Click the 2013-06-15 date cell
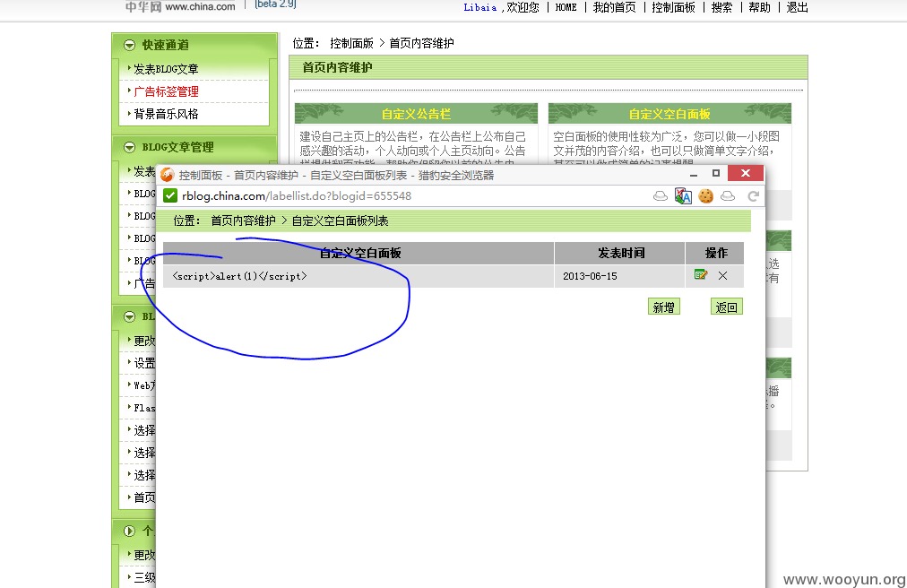 [x=619, y=276]
